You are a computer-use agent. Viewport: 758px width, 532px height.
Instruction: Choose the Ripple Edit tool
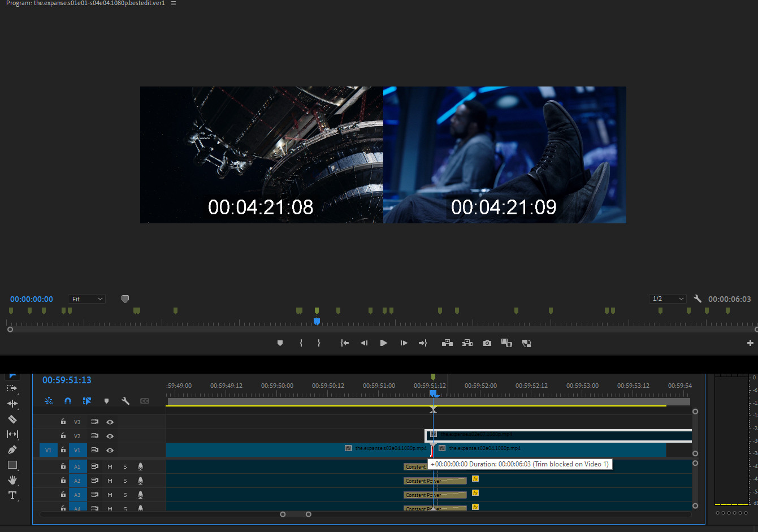pos(12,404)
